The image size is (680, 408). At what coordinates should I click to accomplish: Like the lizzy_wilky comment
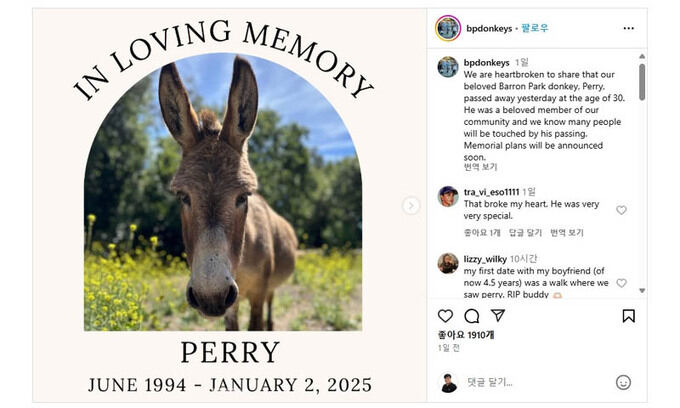(621, 283)
